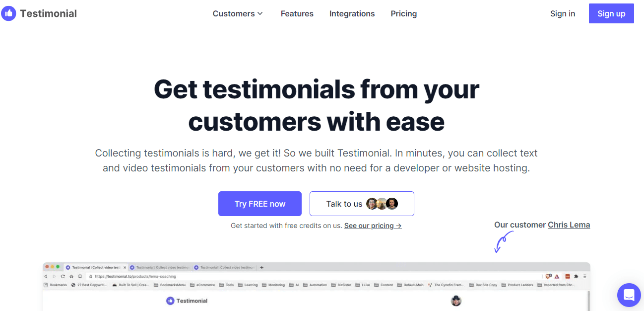This screenshot has width=644, height=311.
Task: Open the chat widget bubble
Action: [629, 295]
